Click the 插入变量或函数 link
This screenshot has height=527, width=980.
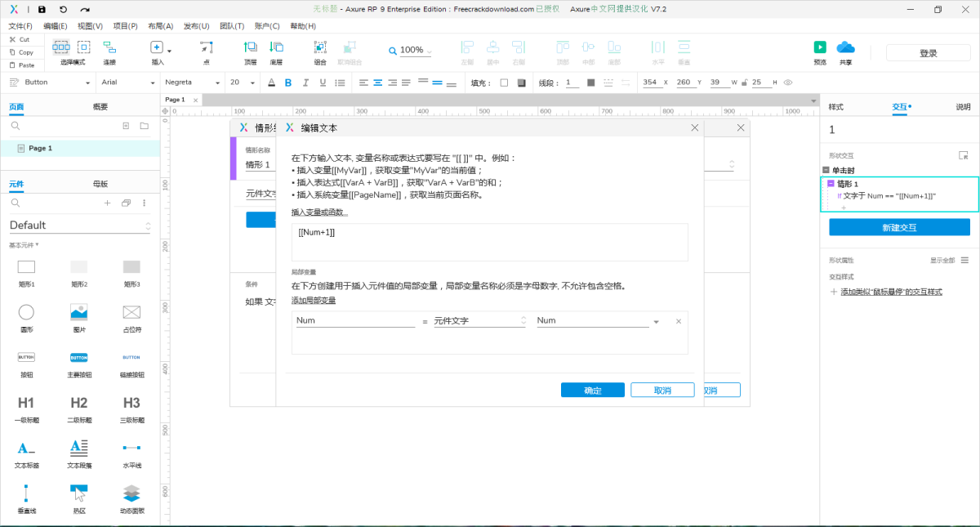click(319, 212)
